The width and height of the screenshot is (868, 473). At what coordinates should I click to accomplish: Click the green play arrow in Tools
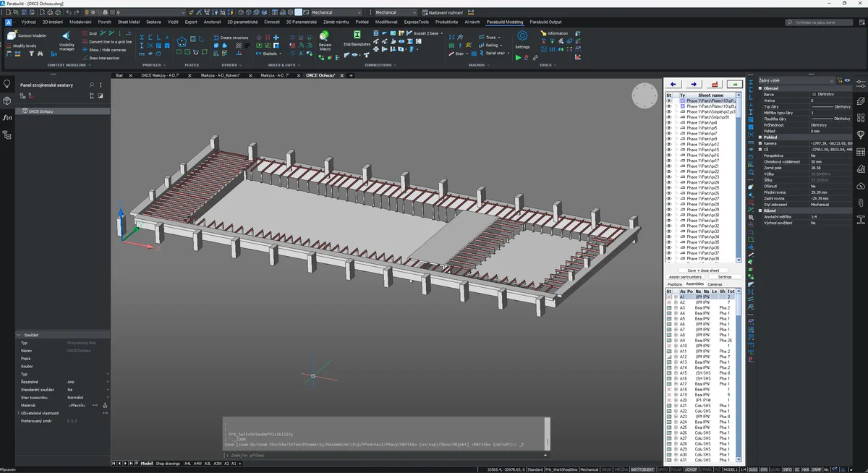pos(518,58)
